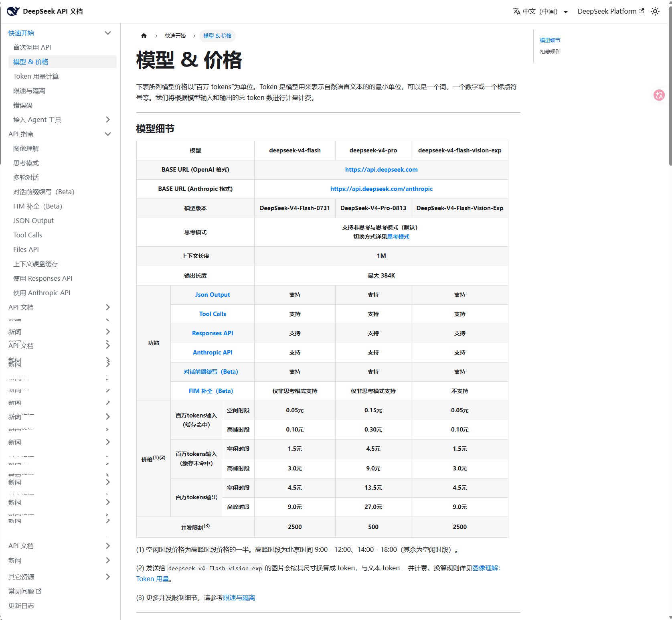Click the 模型 & 价格 page title
672x620 pixels.
[189, 60]
